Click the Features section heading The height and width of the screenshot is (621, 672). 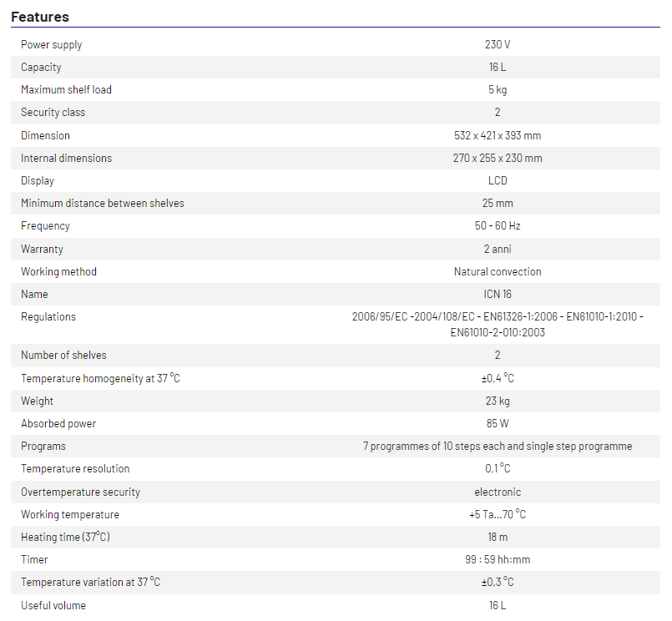pos(40,17)
